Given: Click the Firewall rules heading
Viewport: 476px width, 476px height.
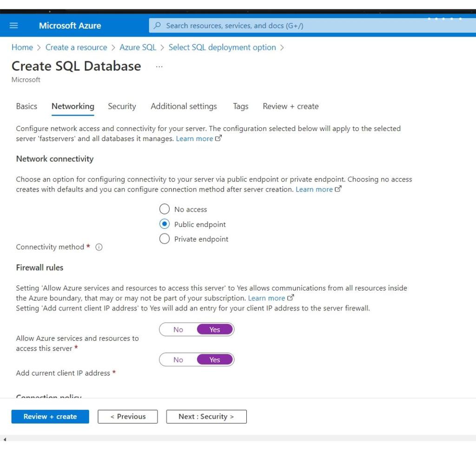Looking at the screenshot, I should coord(40,268).
